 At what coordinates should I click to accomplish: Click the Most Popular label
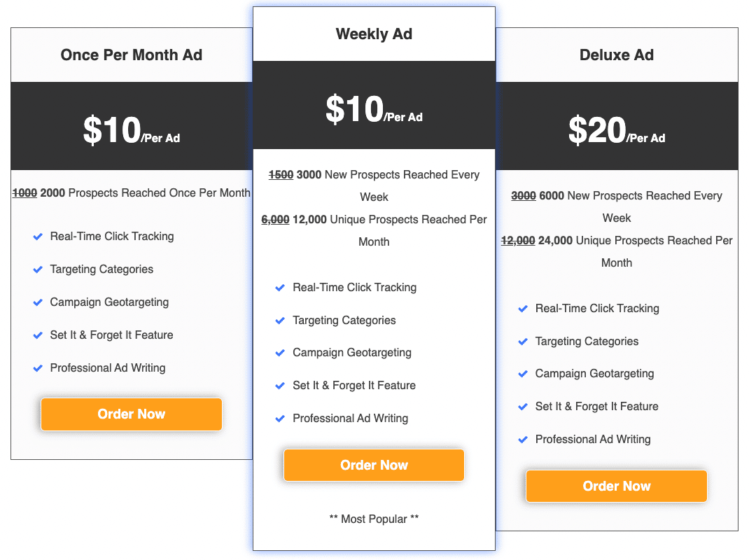pos(374,519)
